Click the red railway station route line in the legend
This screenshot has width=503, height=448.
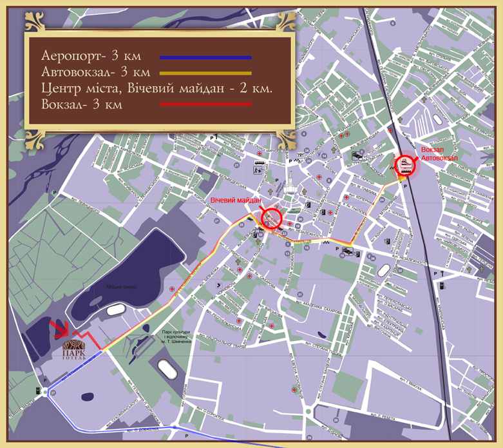[205, 104]
